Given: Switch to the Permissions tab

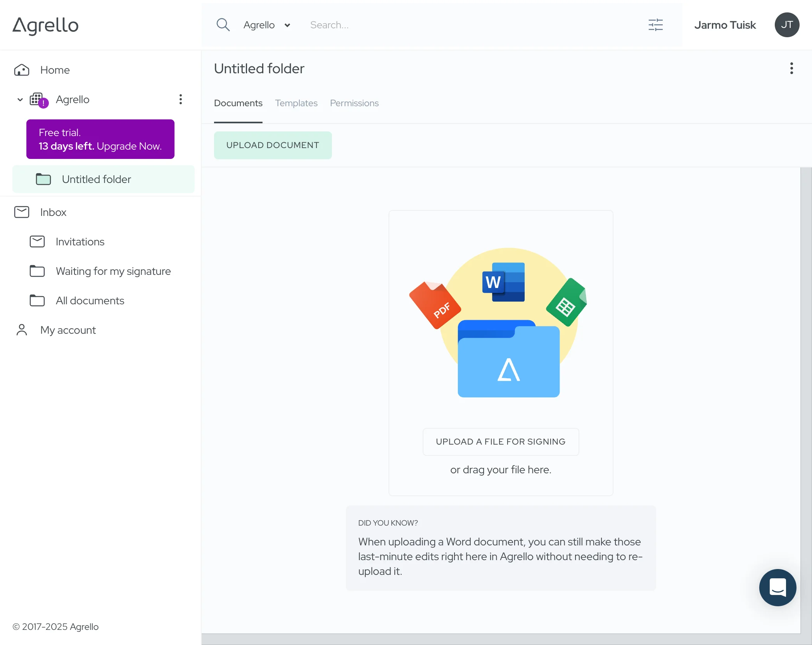Looking at the screenshot, I should click(354, 103).
